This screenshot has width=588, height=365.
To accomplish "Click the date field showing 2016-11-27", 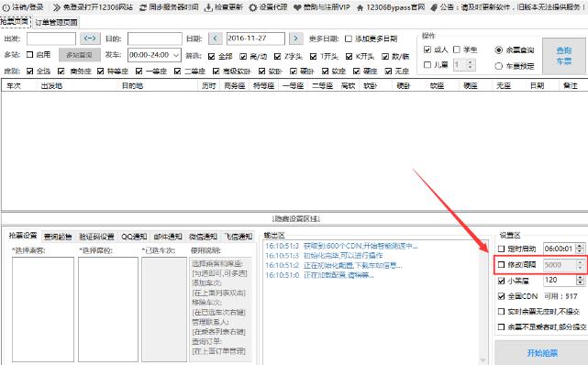I will point(255,39).
